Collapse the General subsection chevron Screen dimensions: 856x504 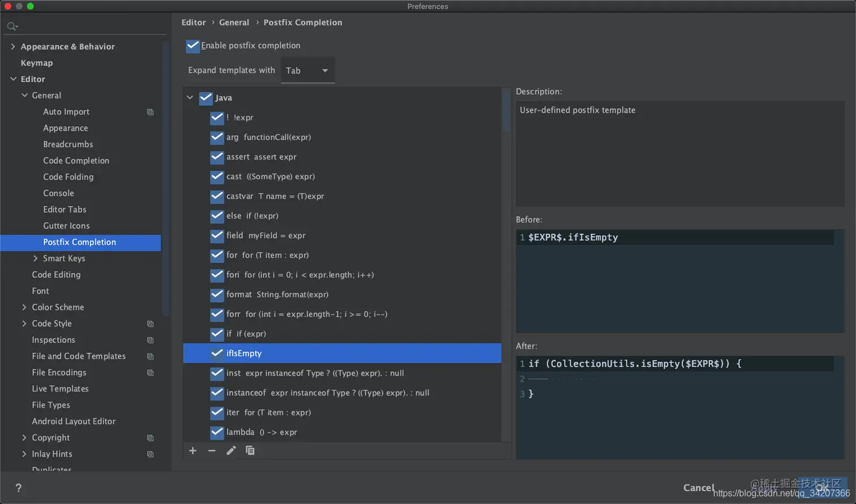24,96
